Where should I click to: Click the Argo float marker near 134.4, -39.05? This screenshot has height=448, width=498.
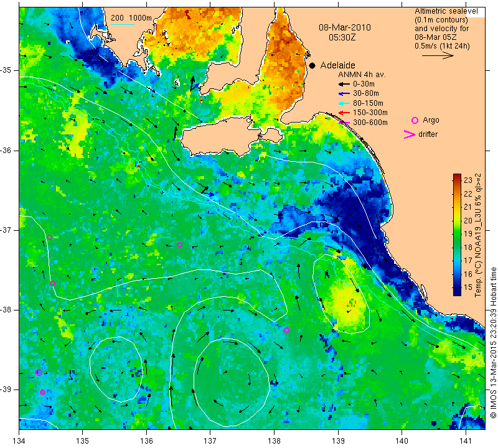pos(42,392)
